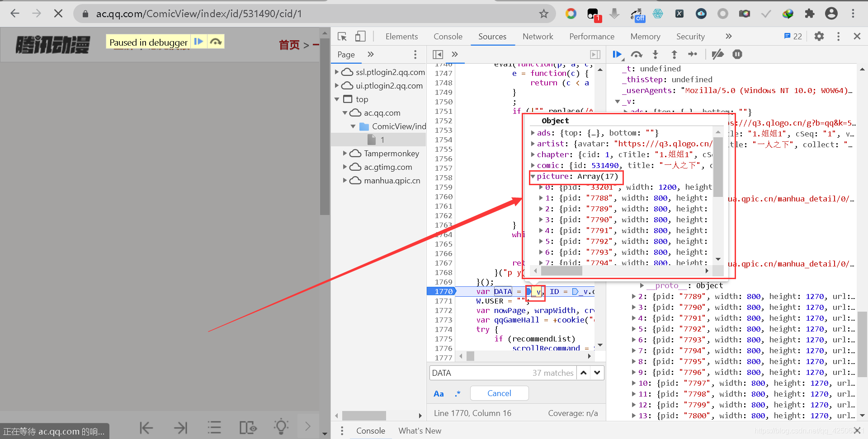Collapse the picture Array(17) entry
This screenshot has width=868, height=439.
[x=533, y=177]
